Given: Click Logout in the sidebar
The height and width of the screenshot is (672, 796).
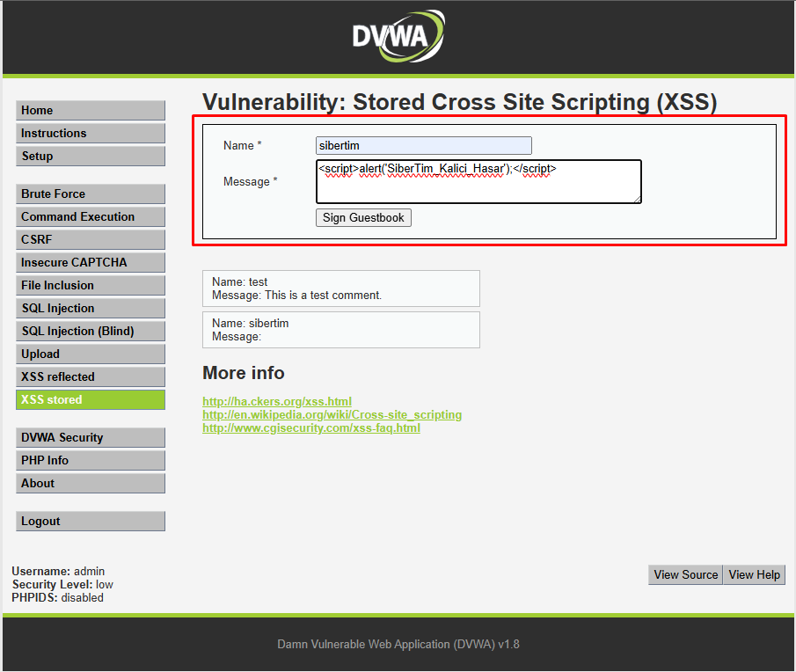Looking at the screenshot, I should (x=91, y=522).
